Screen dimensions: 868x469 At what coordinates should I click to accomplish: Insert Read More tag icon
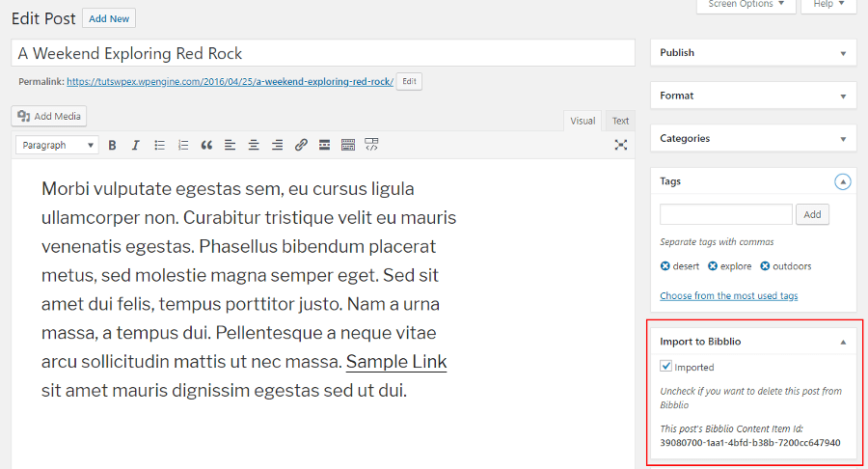click(324, 145)
